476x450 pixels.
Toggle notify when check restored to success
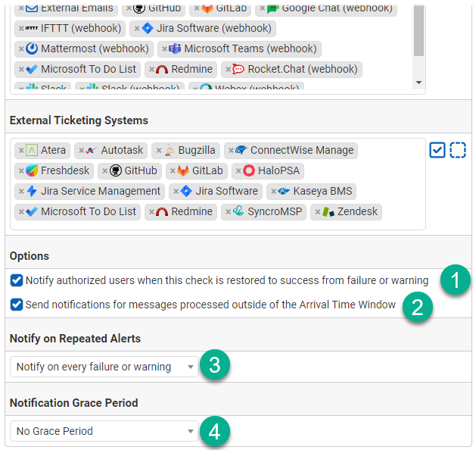17,280
